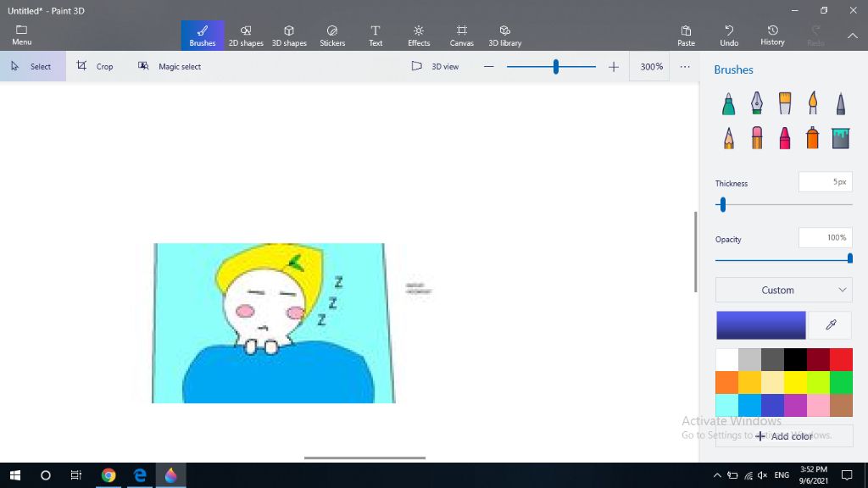Open Google Chrome from taskbar

click(108, 475)
